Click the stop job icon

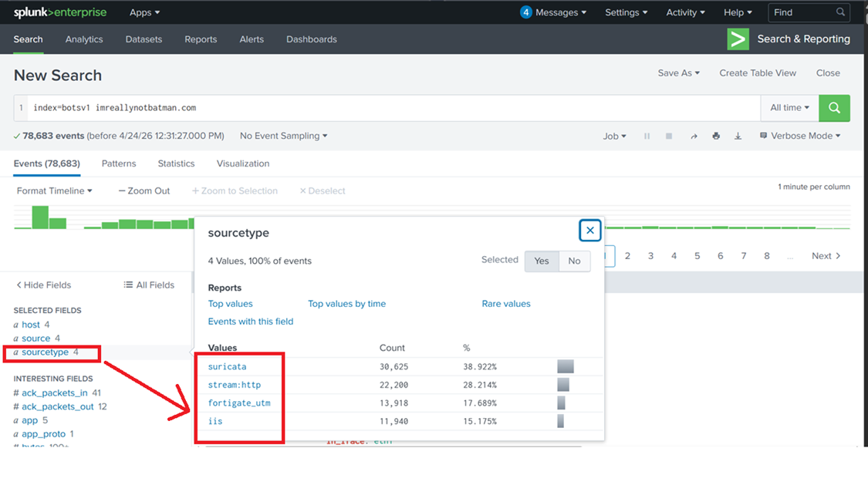coord(669,136)
